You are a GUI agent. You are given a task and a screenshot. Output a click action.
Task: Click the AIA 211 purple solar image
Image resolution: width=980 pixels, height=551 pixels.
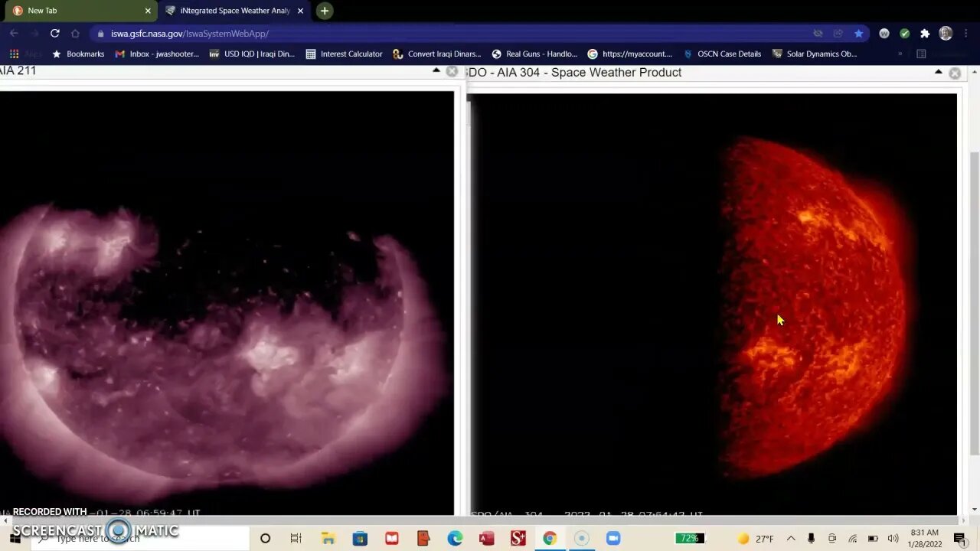(227, 303)
